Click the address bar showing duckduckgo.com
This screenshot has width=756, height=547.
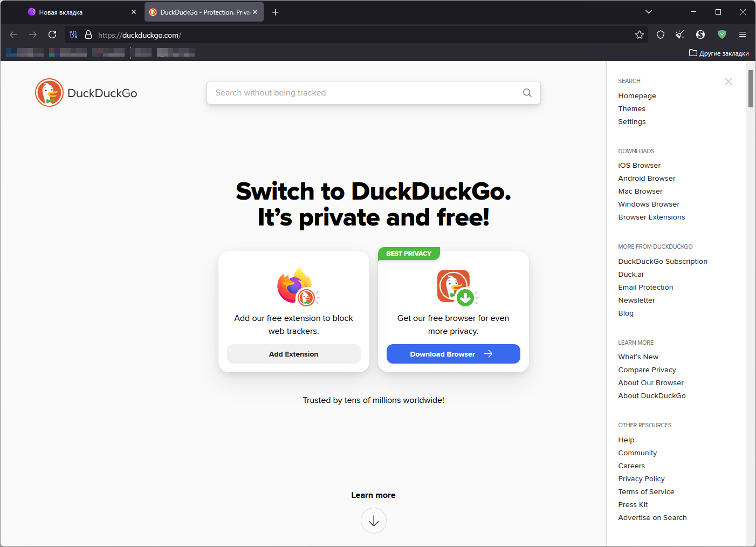[356, 35]
